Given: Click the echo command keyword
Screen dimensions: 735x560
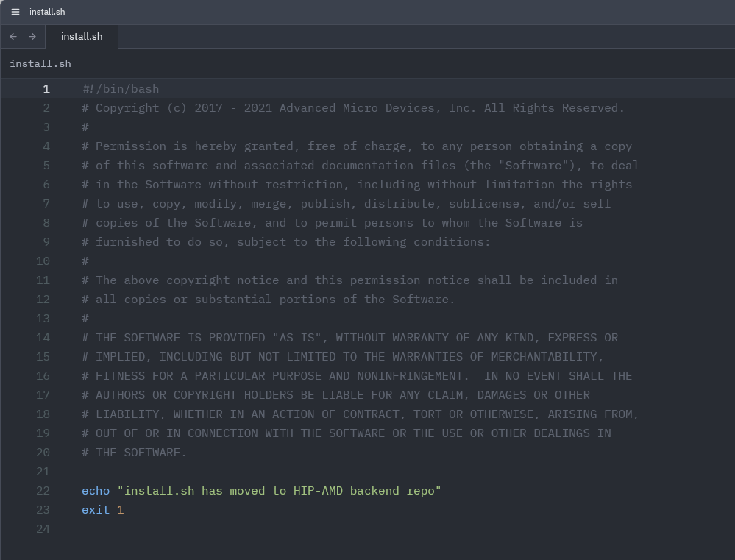Looking at the screenshot, I should coord(96,491).
